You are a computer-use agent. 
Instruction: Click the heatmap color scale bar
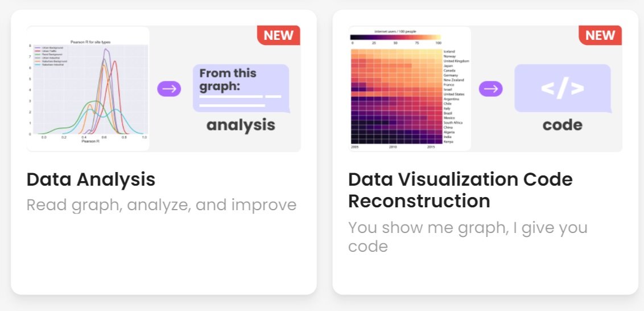(x=397, y=37)
